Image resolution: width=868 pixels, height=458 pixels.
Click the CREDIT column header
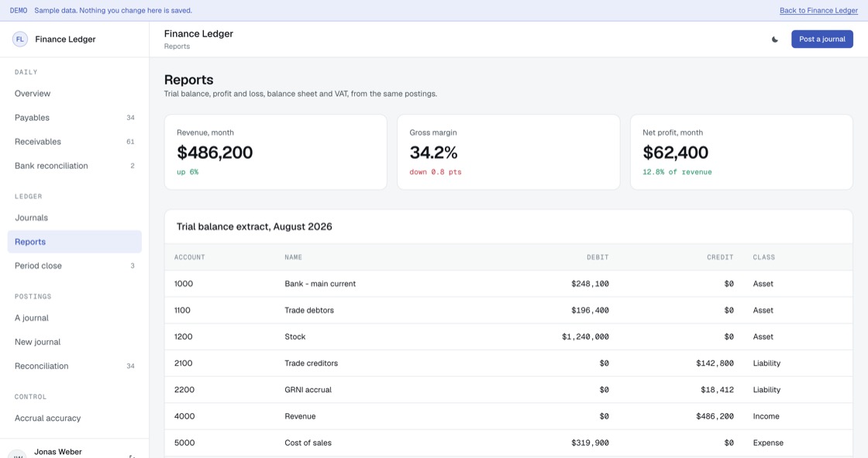(720, 257)
